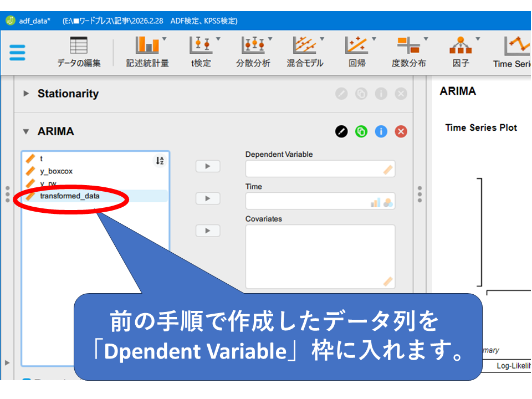Remove the ARIMA analysis with red X
This screenshot has width=532, height=399.
click(x=401, y=132)
